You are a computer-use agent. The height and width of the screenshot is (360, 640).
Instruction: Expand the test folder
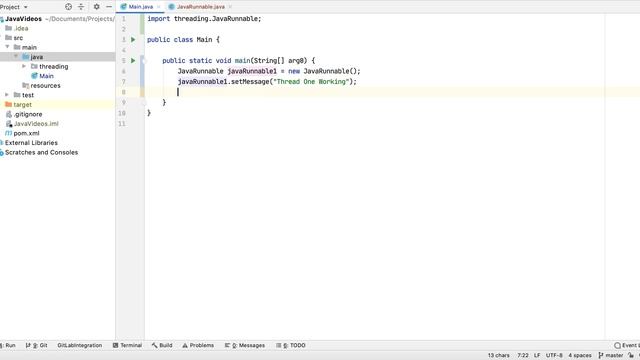(x=7, y=95)
